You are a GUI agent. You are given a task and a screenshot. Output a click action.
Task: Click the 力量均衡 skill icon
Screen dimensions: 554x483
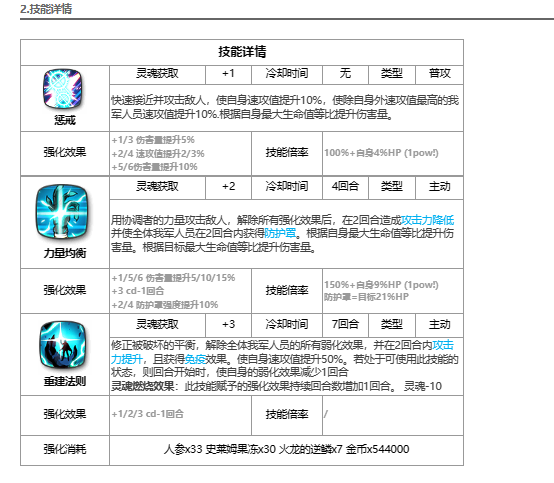tap(62, 211)
